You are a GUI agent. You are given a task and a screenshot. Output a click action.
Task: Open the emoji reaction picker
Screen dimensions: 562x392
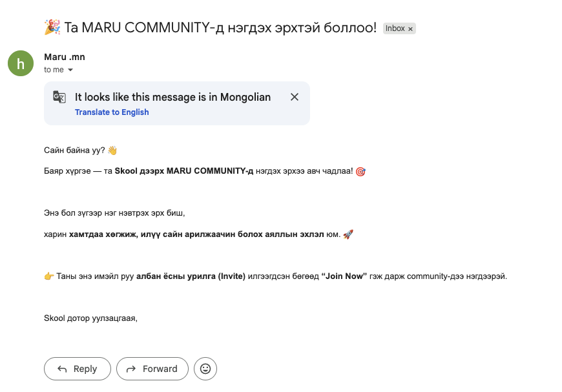click(x=205, y=369)
